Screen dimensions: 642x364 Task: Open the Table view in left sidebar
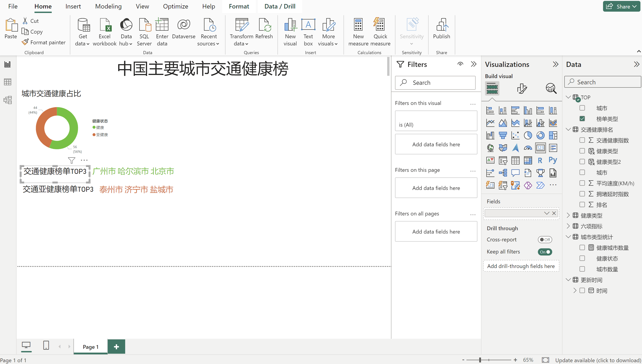(x=8, y=82)
